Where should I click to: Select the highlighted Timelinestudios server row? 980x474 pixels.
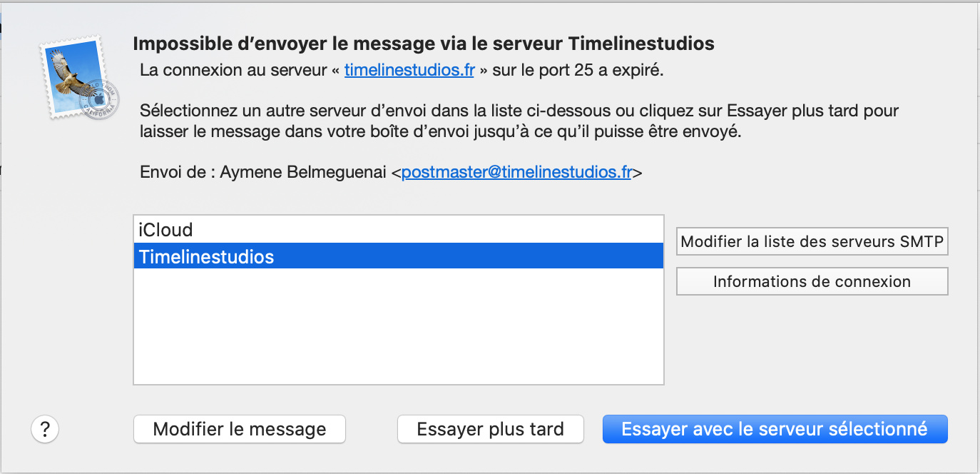pos(398,256)
